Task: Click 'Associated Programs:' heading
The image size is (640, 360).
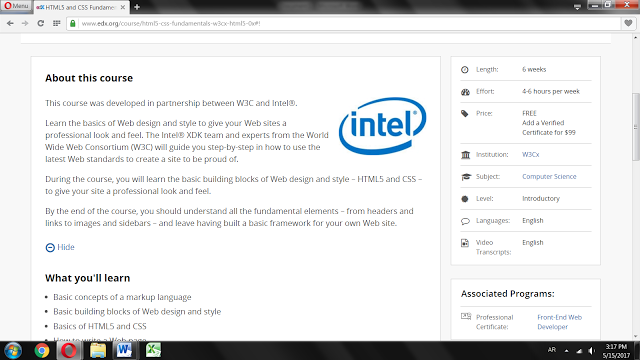Action: (508, 294)
